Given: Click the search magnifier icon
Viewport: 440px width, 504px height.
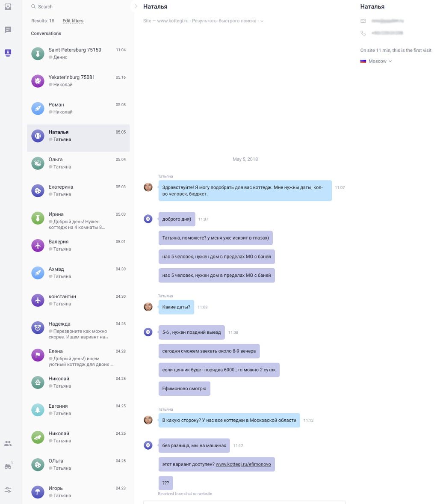Looking at the screenshot, I should pyautogui.click(x=33, y=6).
